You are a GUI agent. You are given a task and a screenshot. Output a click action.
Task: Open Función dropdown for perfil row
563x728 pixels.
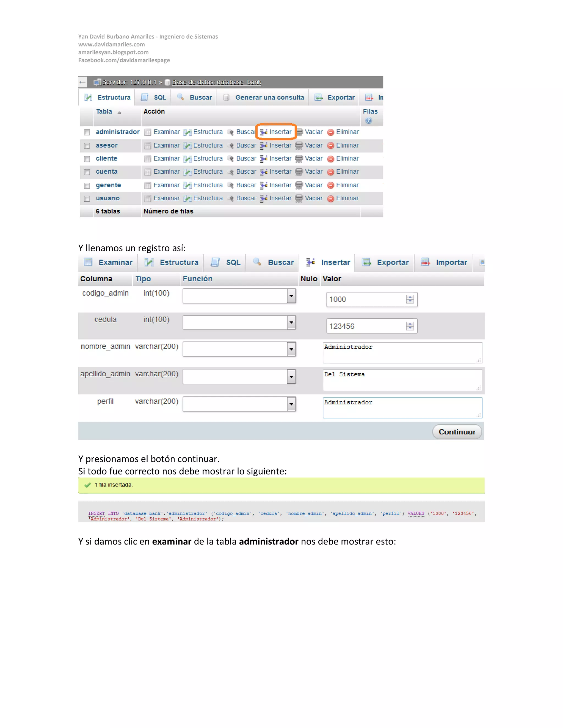point(291,404)
